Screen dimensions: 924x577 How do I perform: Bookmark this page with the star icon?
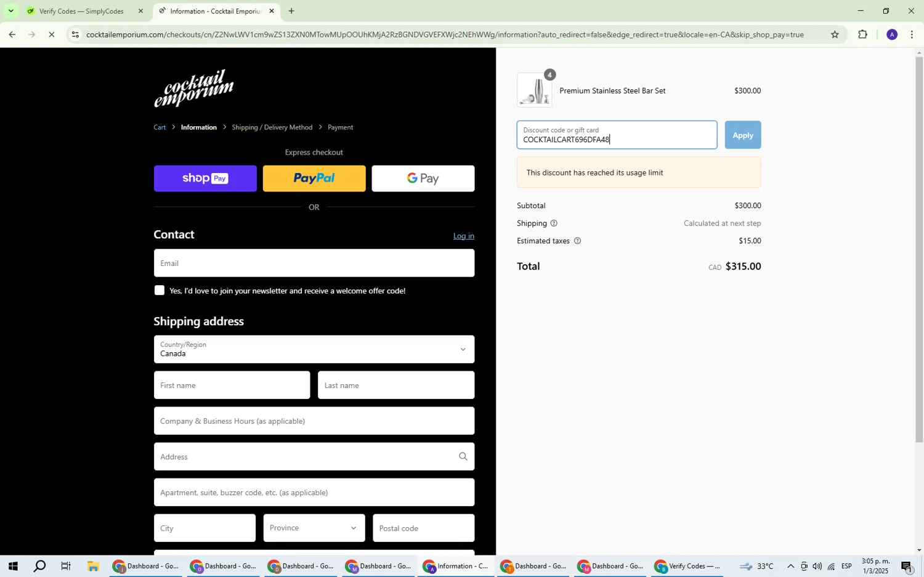pyautogui.click(x=835, y=34)
